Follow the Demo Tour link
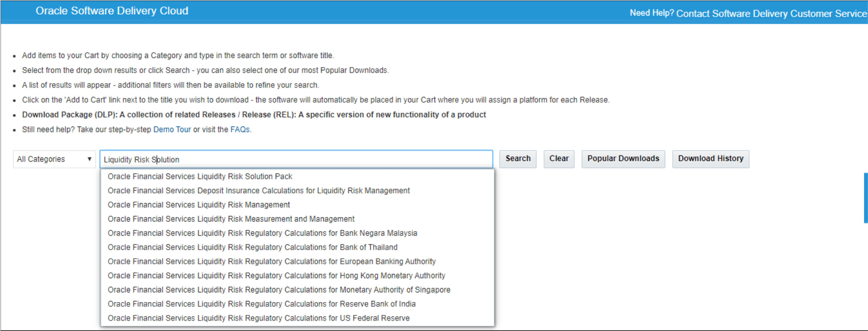Image resolution: width=868 pixels, height=331 pixels. pos(172,129)
